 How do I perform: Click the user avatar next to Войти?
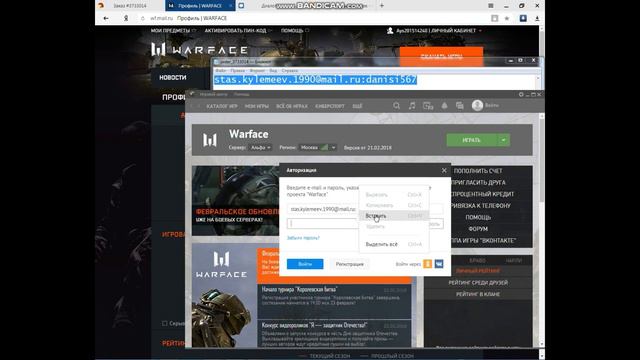click(477, 105)
